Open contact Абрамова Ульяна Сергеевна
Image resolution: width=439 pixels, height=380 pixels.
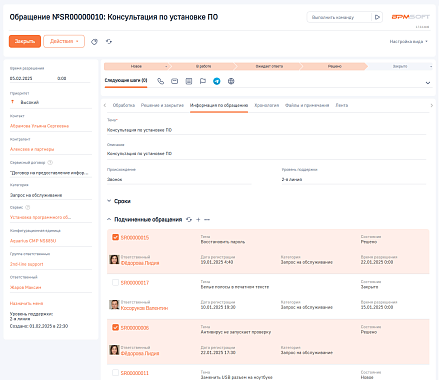tap(39, 126)
